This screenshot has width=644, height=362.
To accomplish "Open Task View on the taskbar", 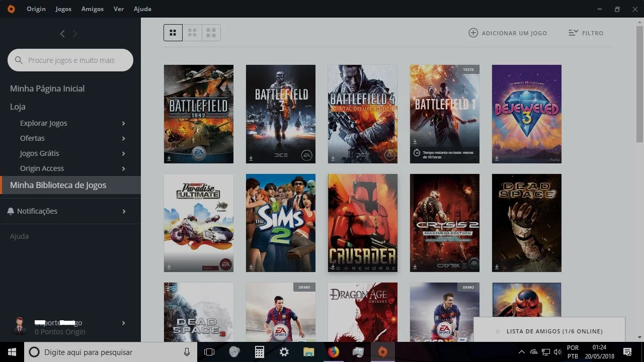I will coord(209,352).
